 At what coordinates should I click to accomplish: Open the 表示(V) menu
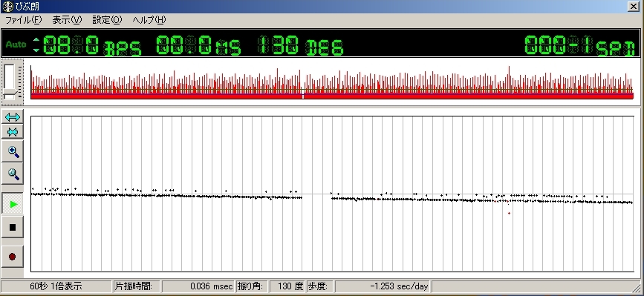[x=67, y=20]
